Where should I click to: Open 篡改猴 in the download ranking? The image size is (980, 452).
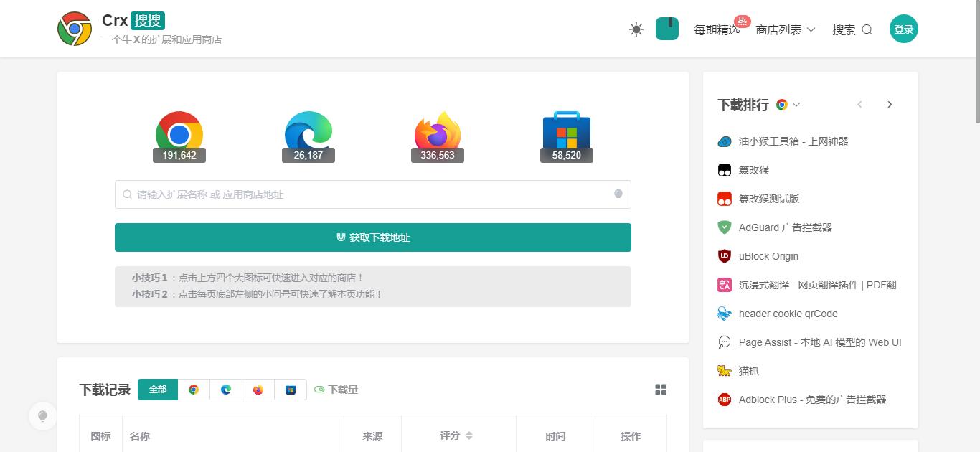754,170
